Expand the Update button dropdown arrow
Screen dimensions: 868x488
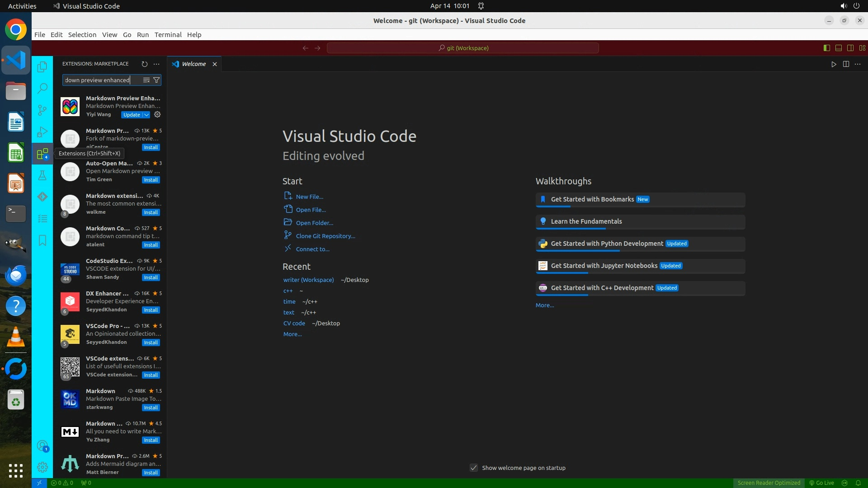146,115
